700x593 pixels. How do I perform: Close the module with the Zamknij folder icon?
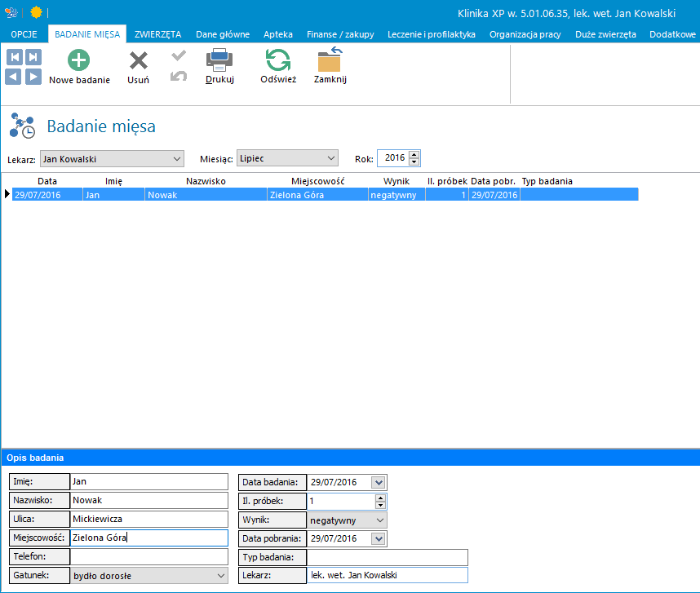(330, 66)
